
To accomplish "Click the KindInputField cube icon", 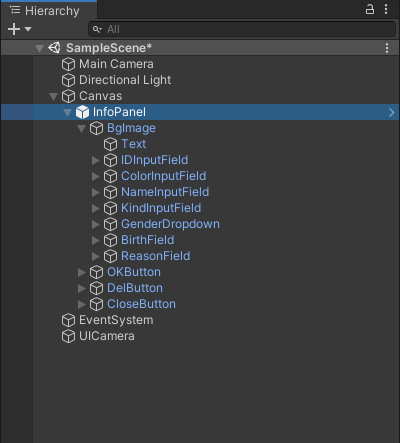I will click(x=110, y=208).
